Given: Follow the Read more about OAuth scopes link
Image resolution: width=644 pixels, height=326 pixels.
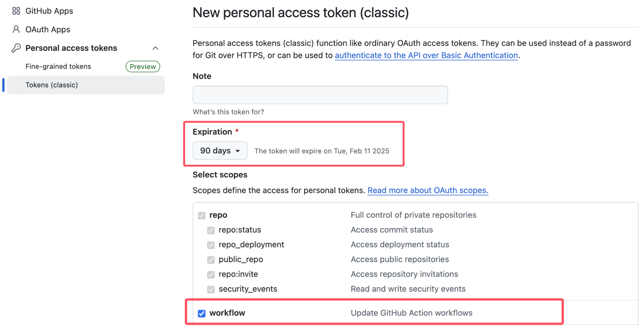Looking at the screenshot, I should coord(428,190).
